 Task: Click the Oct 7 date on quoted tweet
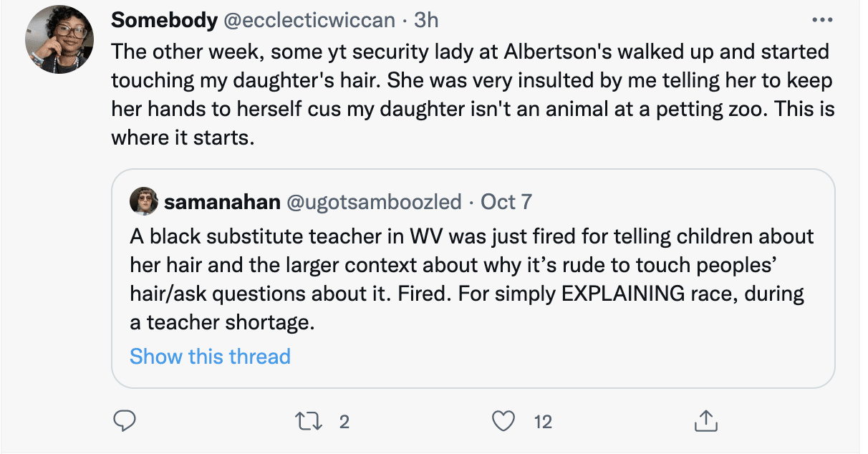point(506,202)
